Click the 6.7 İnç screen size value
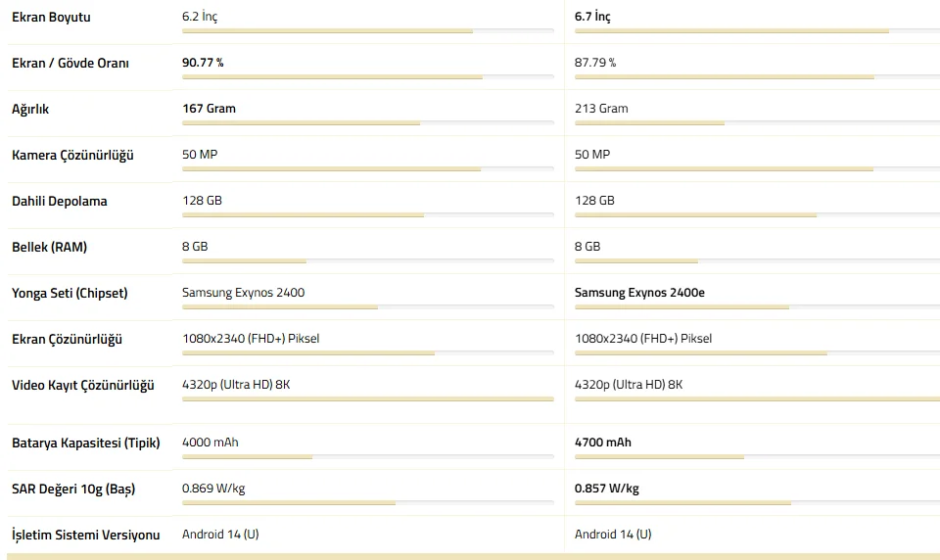The height and width of the screenshot is (560, 940). point(592,17)
